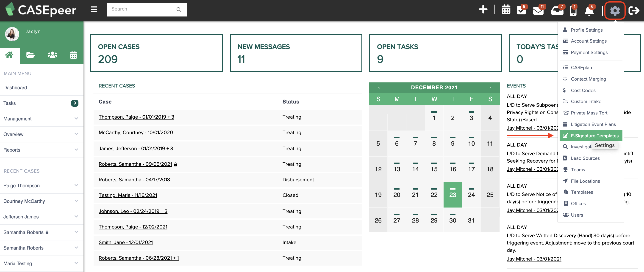Open Litigation Event Plans menu item
The image size is (644, 272).
pos(593,124)
